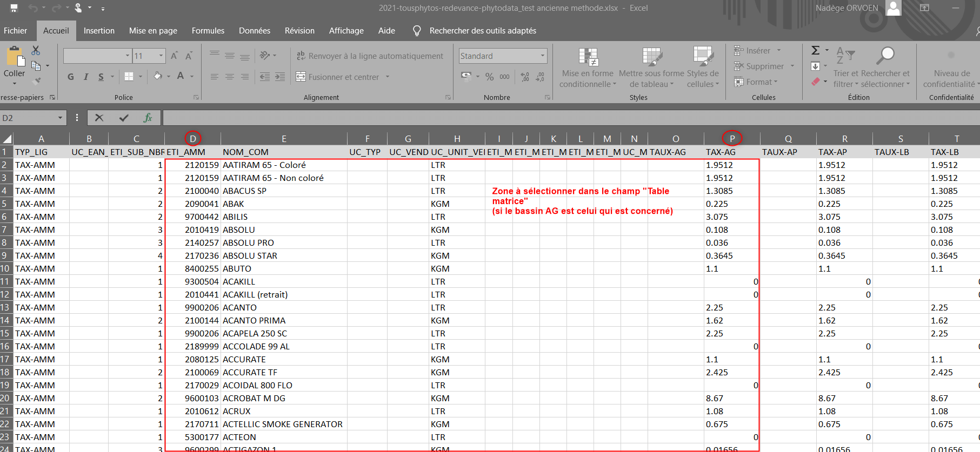This screenshot has height=452, width=980.
Task: Click the fill color paint bucket icon
Action: [158, 76]
